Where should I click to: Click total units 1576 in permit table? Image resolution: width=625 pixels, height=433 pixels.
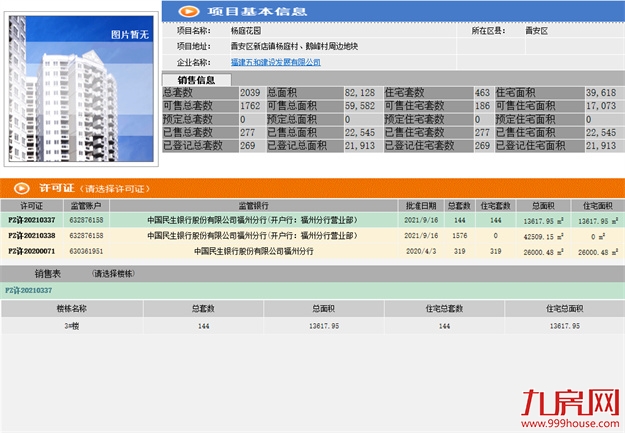(x=459, y=236)
